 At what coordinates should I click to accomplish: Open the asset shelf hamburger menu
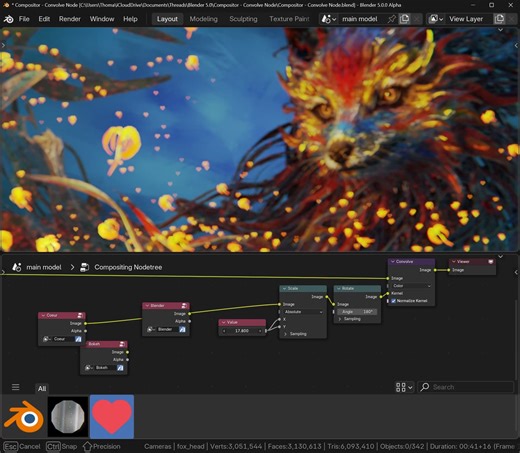(16, 387)
